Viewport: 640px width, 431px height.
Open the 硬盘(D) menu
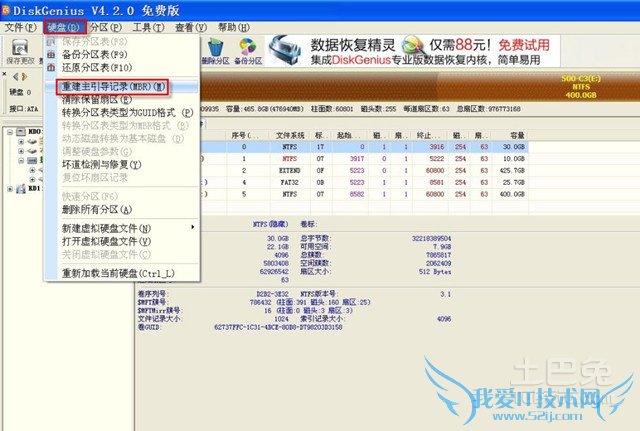pyautogui.click(x=64, y=27)
